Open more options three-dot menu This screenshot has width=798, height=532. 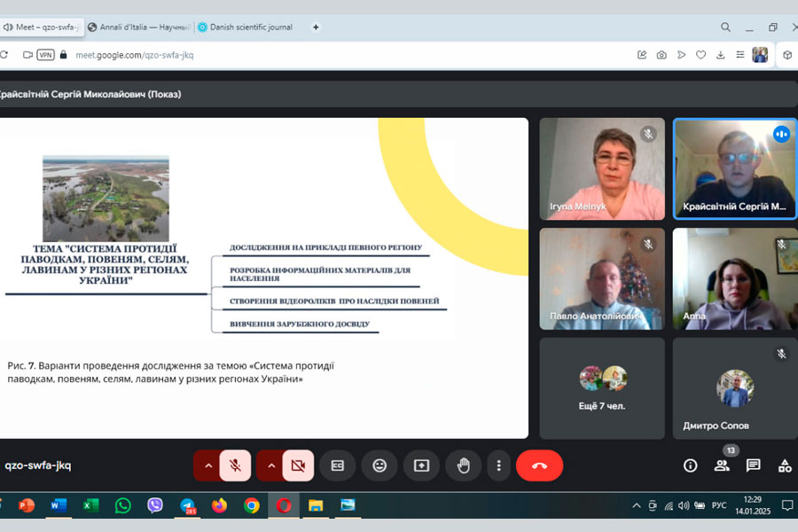pos(499,465)
